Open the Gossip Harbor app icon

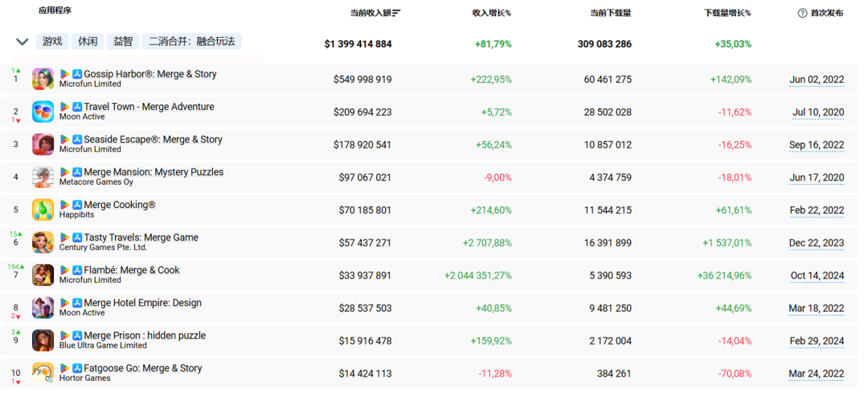[x=43, y=79]
